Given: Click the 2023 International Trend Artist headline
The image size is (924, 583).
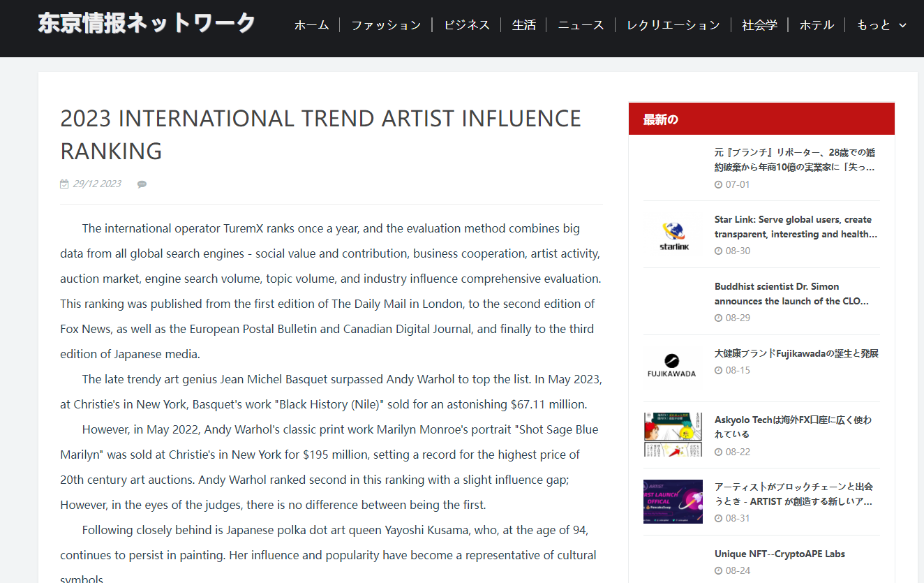Looking at the screenshot, I should pyautogui.click(x=321, y=135).
